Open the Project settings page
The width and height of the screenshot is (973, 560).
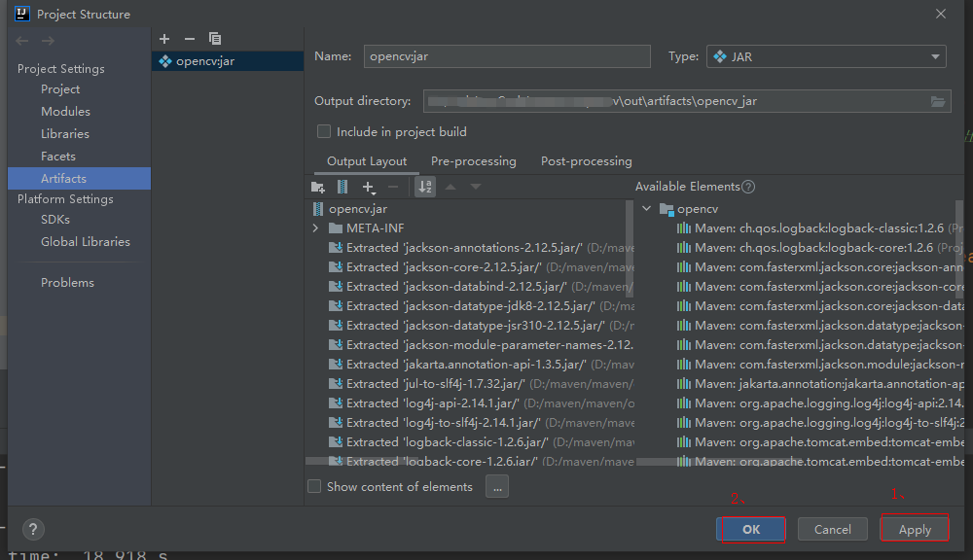click(60, 89)
